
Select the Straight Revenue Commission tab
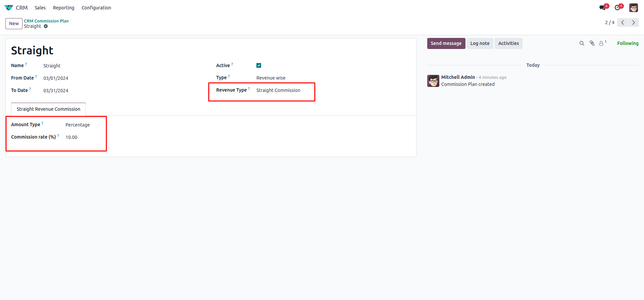pyautogui.click(x=48, y=109)
